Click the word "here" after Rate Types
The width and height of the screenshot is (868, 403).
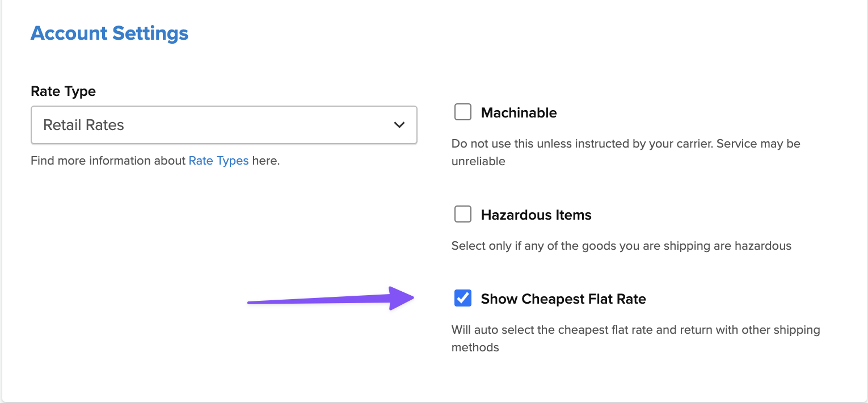(264, 161)
